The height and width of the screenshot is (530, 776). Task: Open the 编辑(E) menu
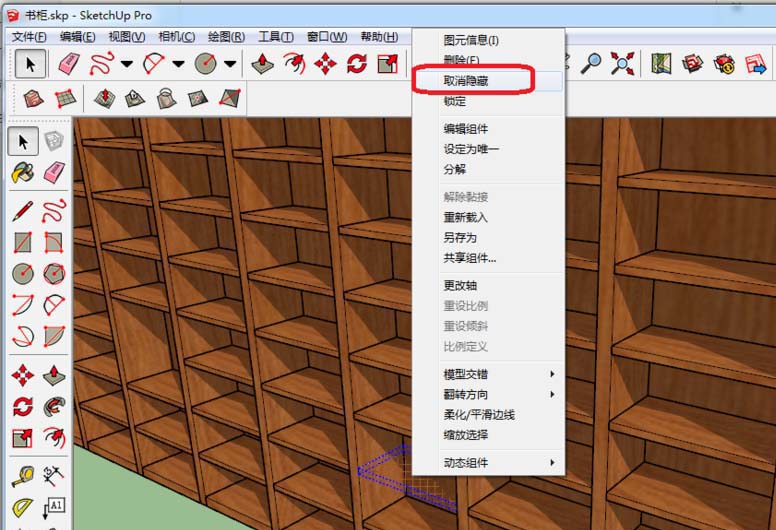click(x=78, y=37)
